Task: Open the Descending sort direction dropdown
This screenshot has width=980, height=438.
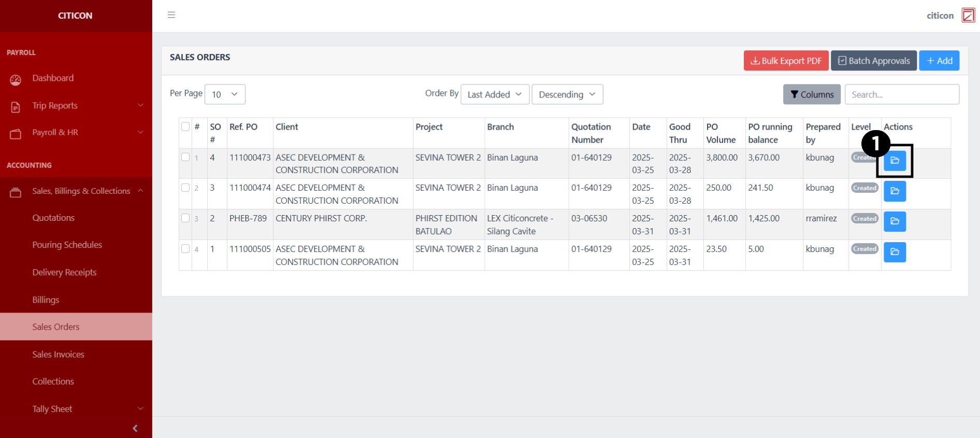Action: click(x=567, y=94)
